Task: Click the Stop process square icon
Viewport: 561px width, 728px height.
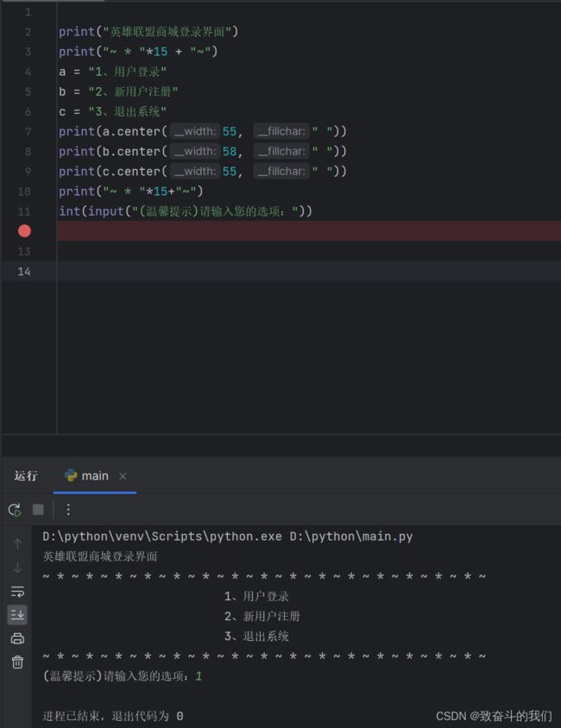Action: tap(38, 510)
